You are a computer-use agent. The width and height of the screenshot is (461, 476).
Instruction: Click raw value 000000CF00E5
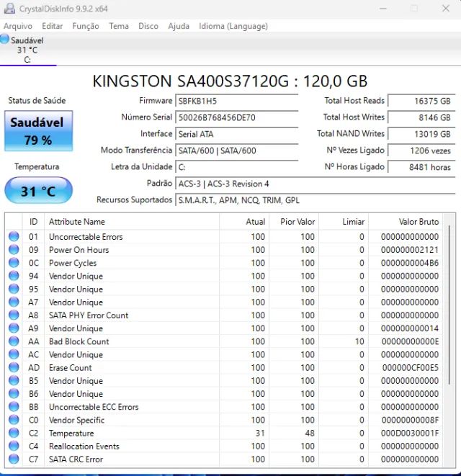pos(411,368)
